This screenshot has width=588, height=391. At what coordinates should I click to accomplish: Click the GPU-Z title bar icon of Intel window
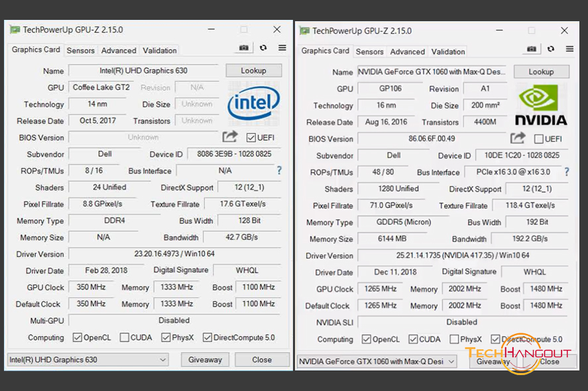pos(15,30)
